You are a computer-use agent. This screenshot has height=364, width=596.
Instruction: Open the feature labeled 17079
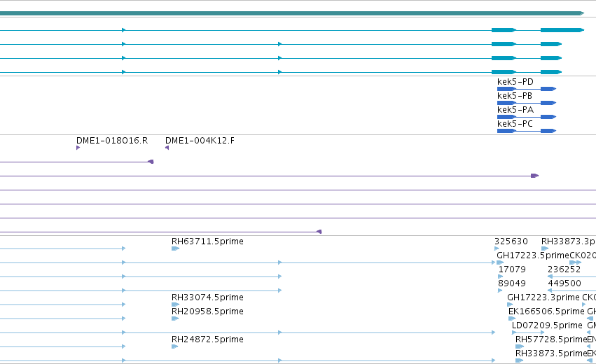(x=512, y=269)
